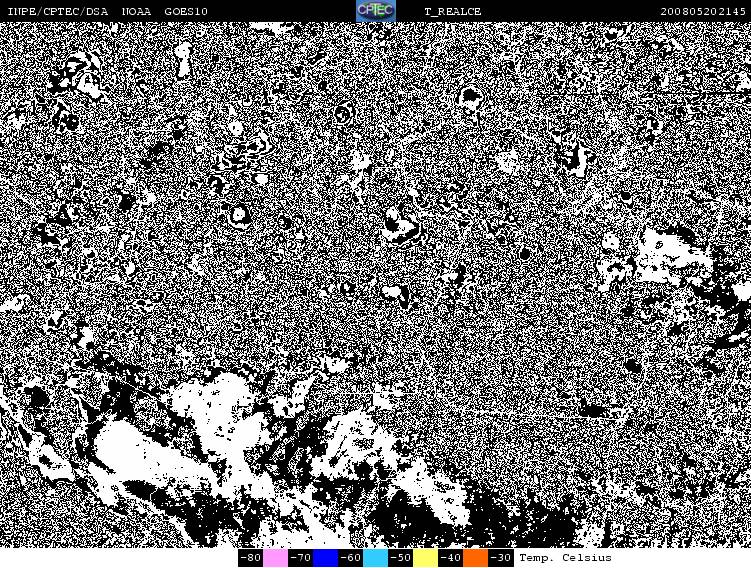Screen dimensions: 751x568
Task: Click the INPE/CPTEC/DSA header text
Action: coord(57,11)
